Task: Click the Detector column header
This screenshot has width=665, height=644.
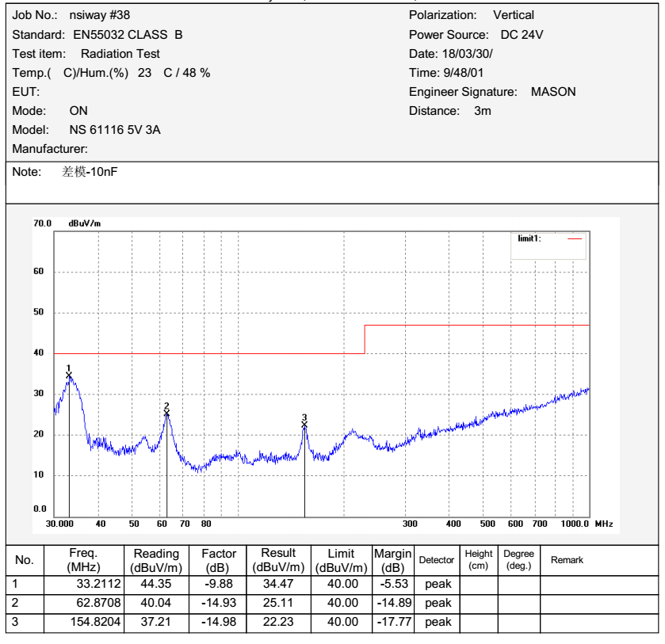Action: (x=437, y=560)
